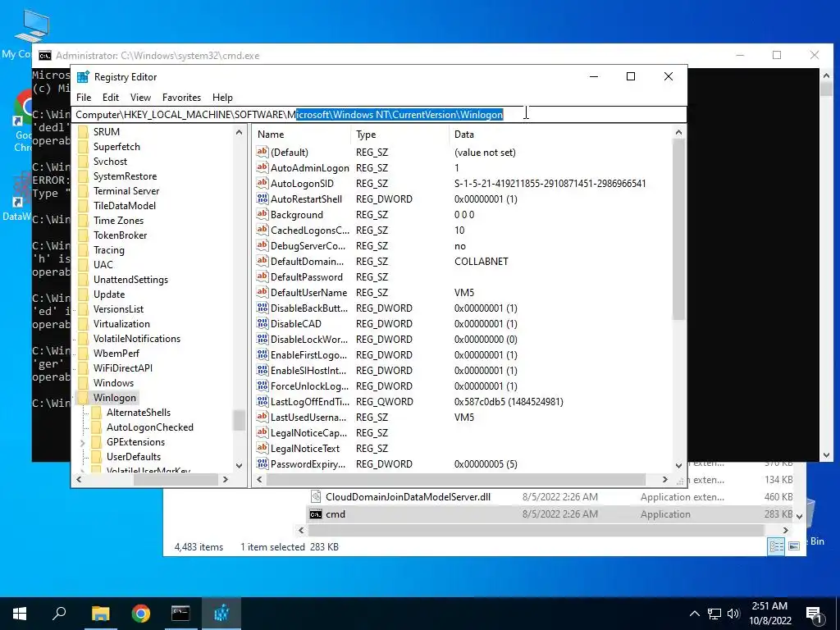Viewport: 840px width, 630px height.
Task: Show hidden tray icons chevron
Action: 694,614
